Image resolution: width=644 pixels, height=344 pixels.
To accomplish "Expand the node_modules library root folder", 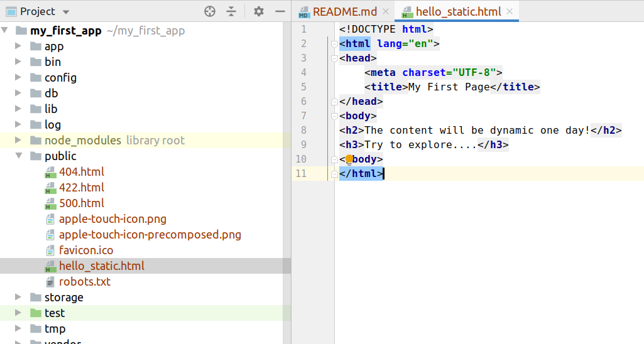I will click(x=18, y=140).
